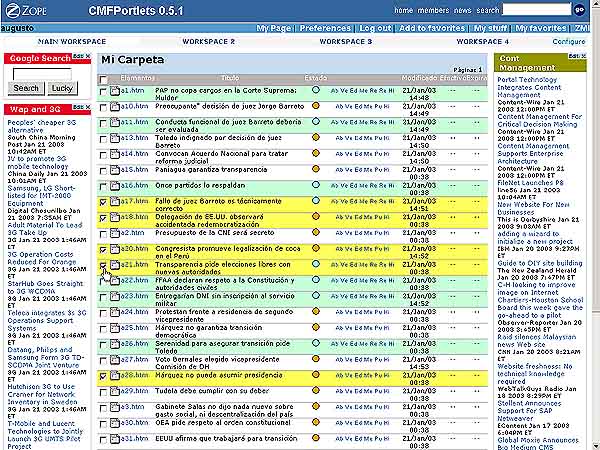Click document icon for a10.htm

pos(114,106)
